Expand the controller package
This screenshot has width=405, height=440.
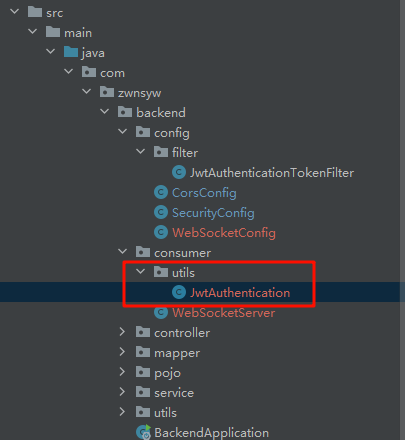pyautogui.click(x=122, y=332)
